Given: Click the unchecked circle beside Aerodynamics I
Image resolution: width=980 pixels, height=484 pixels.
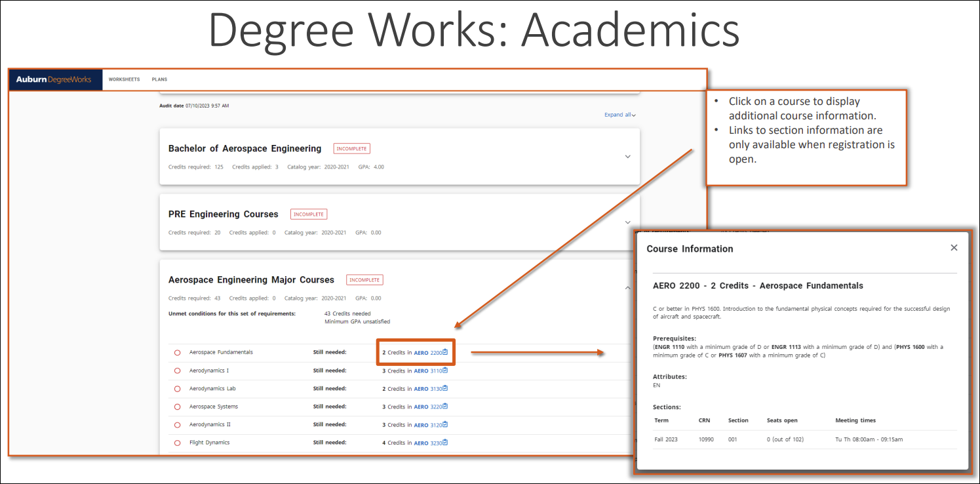Looking at the screenshot, I should pyautogui.click(x=177, y=371).
